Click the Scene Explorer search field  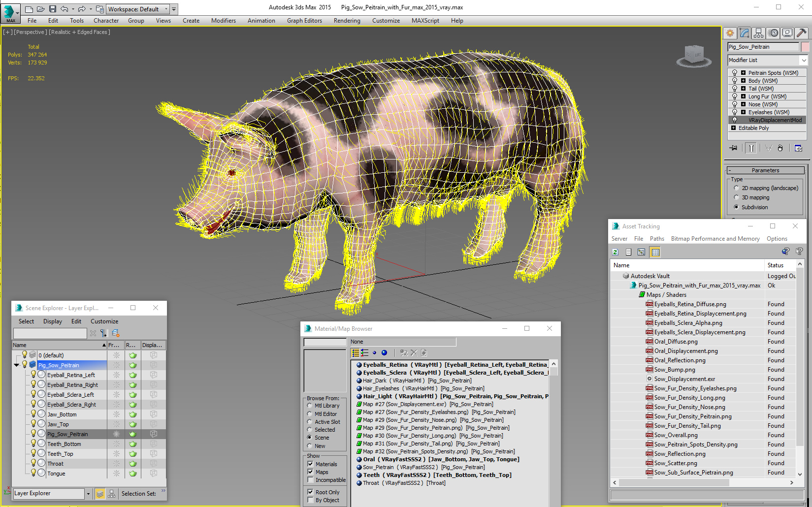click(x=50, y=333)
